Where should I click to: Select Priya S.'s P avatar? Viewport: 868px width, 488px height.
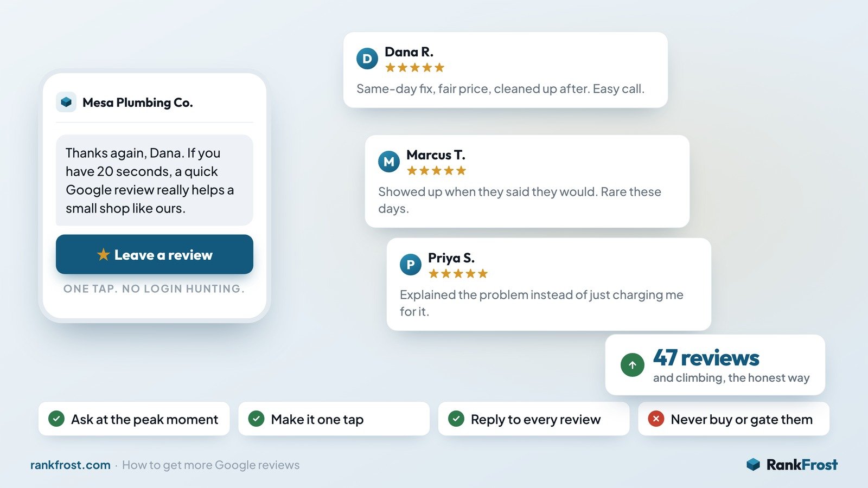411,265
